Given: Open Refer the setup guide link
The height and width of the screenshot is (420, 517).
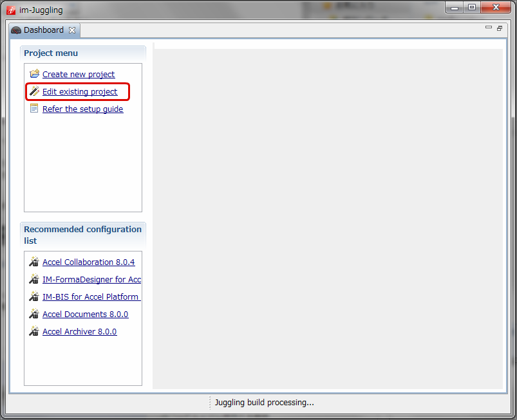Looking at the screenshot, I should point(83,109).
